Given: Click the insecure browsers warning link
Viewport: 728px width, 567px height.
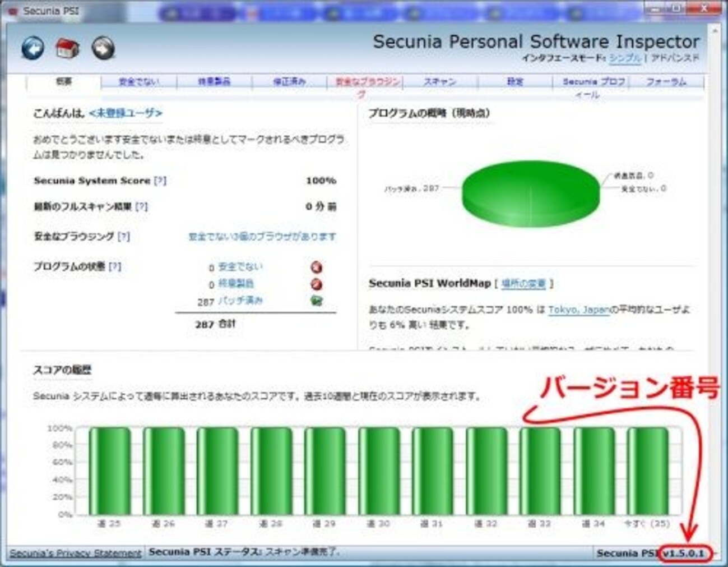Looking at the screenshot, I should (262, 237).
